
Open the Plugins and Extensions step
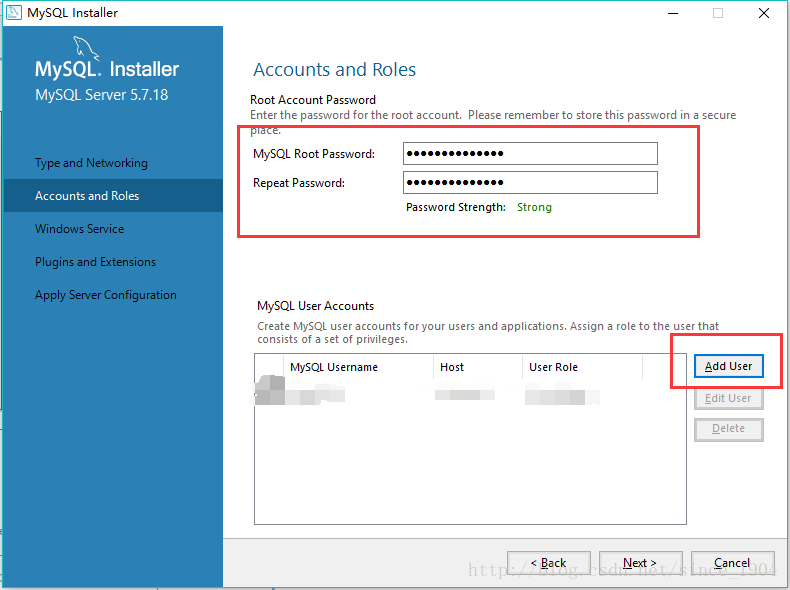coord(96,262)
